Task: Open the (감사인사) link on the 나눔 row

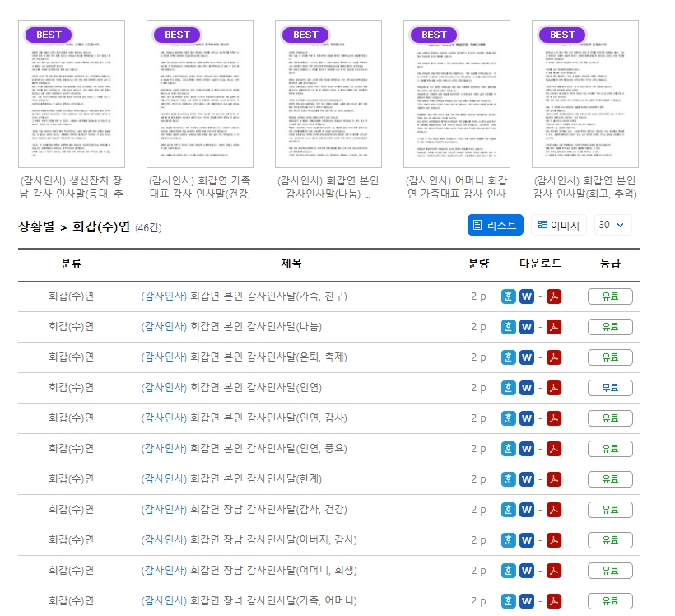Action: [164, 326]
